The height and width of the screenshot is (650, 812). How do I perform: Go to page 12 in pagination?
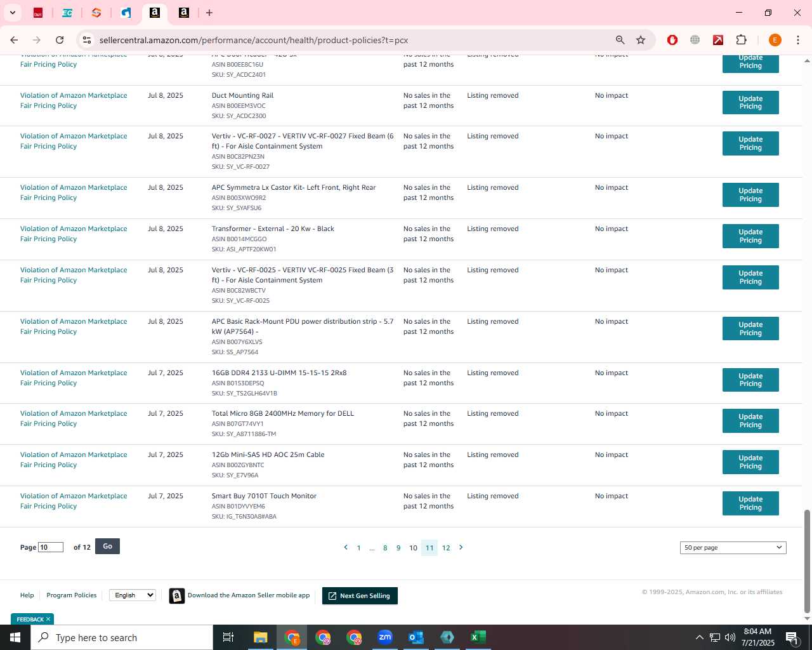pos(446,548)
